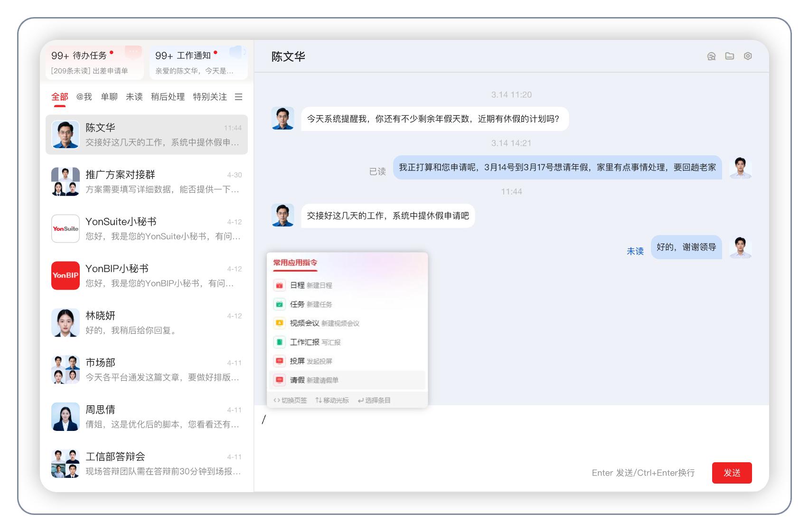
Task: Expand the conversation filter list menu icon
Action: (x=239, y=97)
